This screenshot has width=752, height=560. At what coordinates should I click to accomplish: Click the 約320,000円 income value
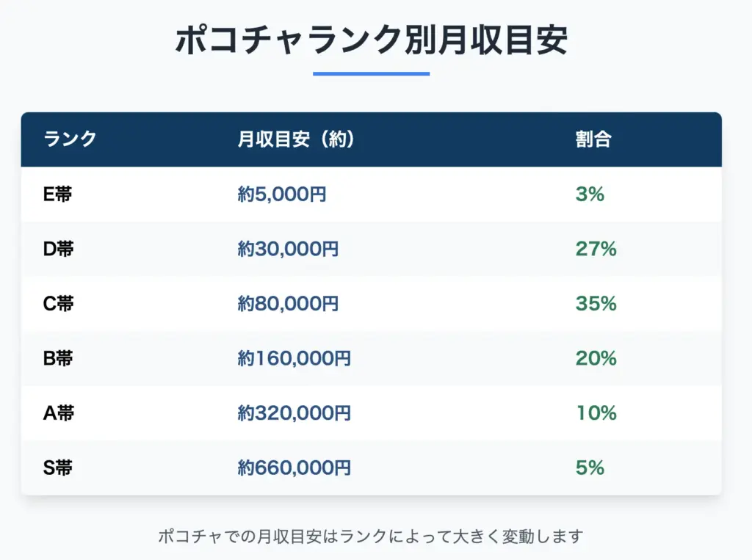point(294,412)
